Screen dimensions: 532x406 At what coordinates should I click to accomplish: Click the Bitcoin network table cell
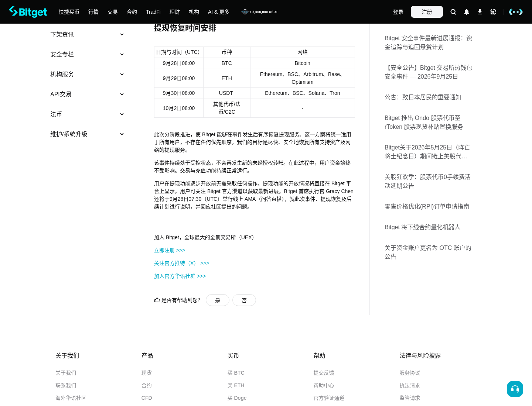coord(303,63)
